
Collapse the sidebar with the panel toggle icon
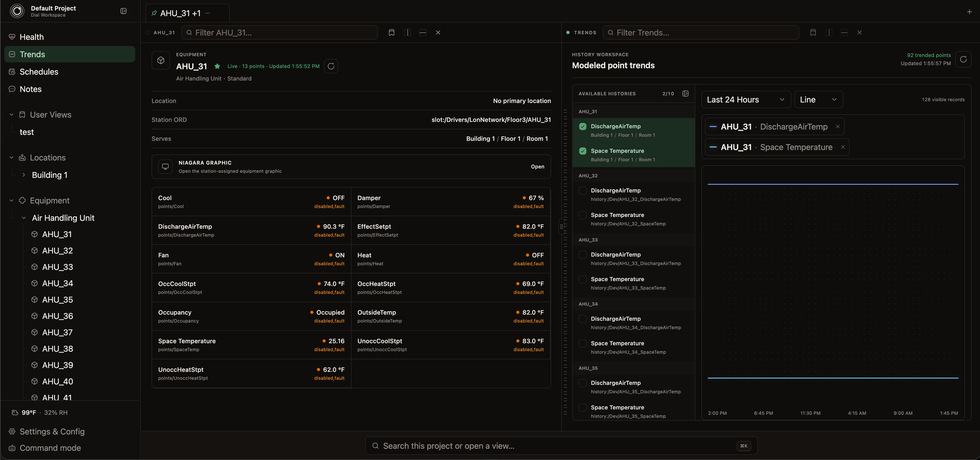[123, 11]
